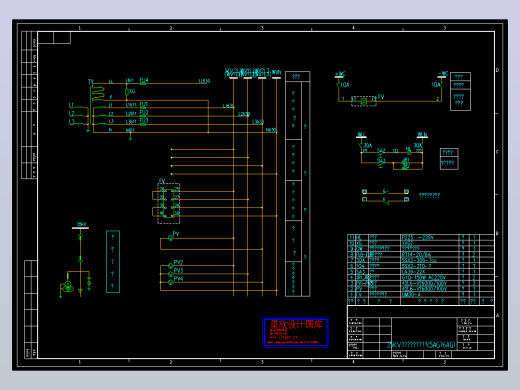
Task: Select the HL indicator lamp symbol
Action: click(409, 153)
